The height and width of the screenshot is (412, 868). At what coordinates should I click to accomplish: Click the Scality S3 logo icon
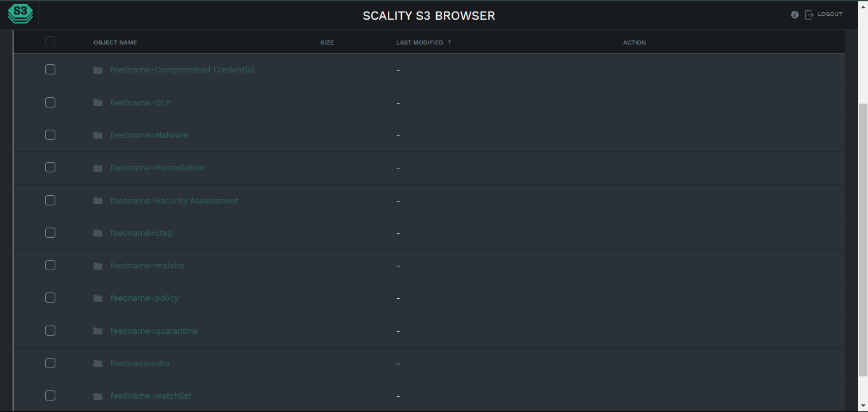click(x=20, y=13)
